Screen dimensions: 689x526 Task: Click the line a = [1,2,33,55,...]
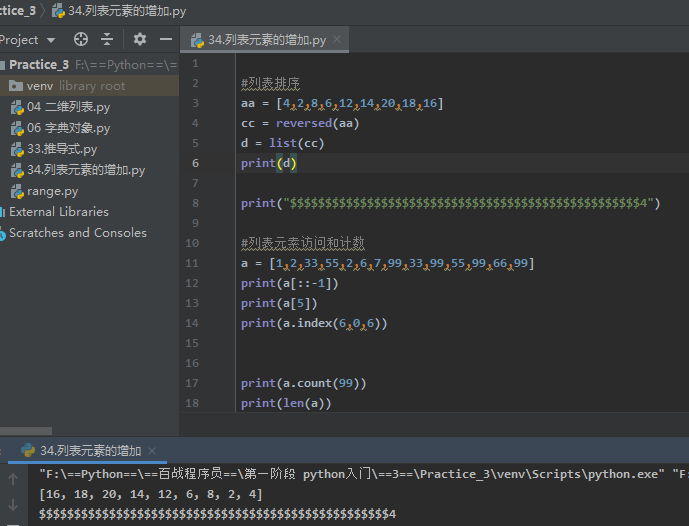[388, 263]
